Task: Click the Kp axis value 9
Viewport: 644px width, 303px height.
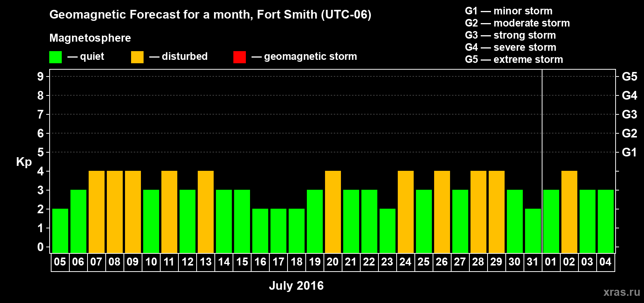Action: (x=41, y=77)
